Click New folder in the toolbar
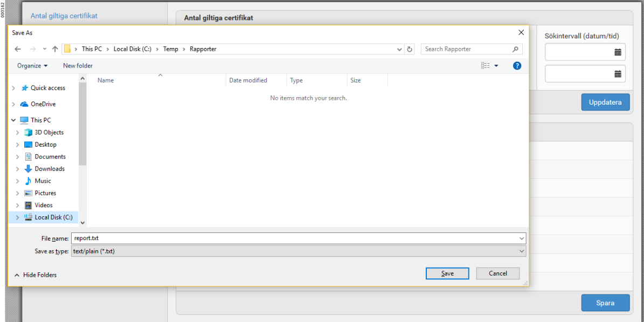The image size is (644, 322). point(78,66)
